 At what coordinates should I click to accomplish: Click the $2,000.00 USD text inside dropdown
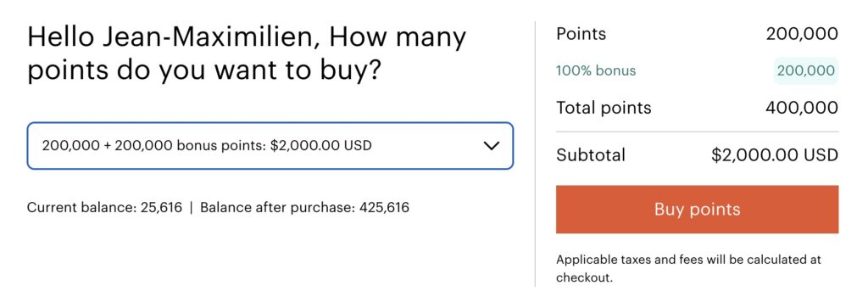click(x=321, y=146)
